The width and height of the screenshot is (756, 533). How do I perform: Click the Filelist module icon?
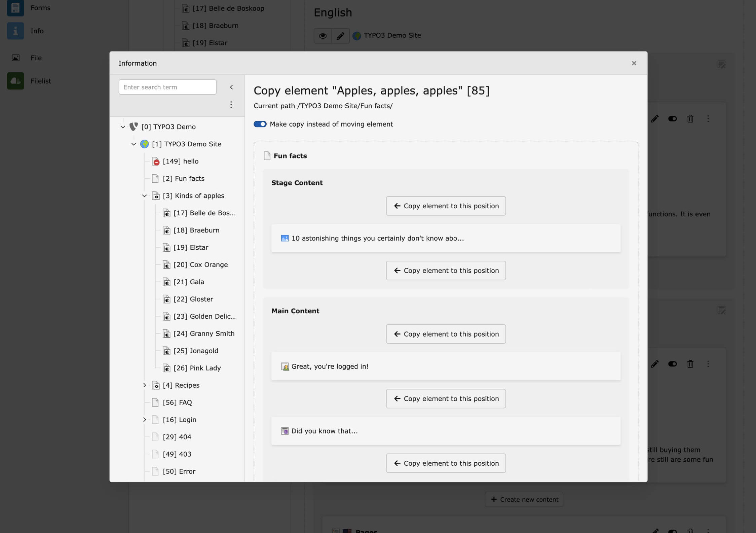[15, 81]
